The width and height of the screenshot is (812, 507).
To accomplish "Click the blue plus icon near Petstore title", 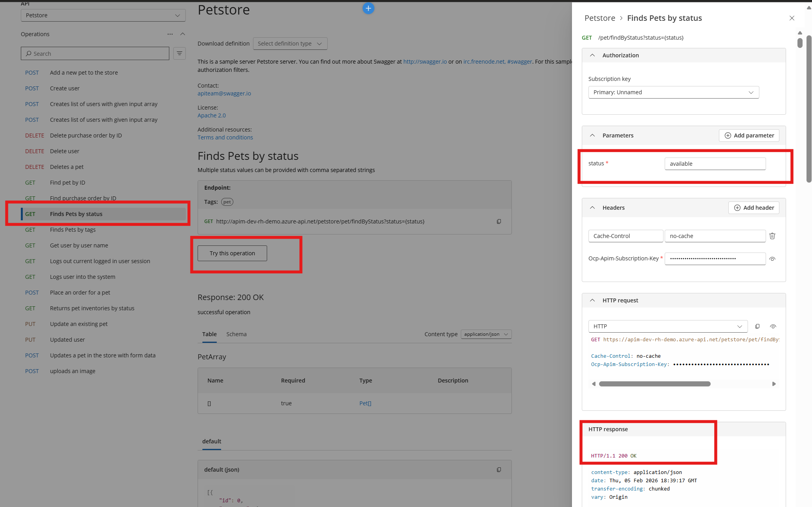I will (368, 8).
